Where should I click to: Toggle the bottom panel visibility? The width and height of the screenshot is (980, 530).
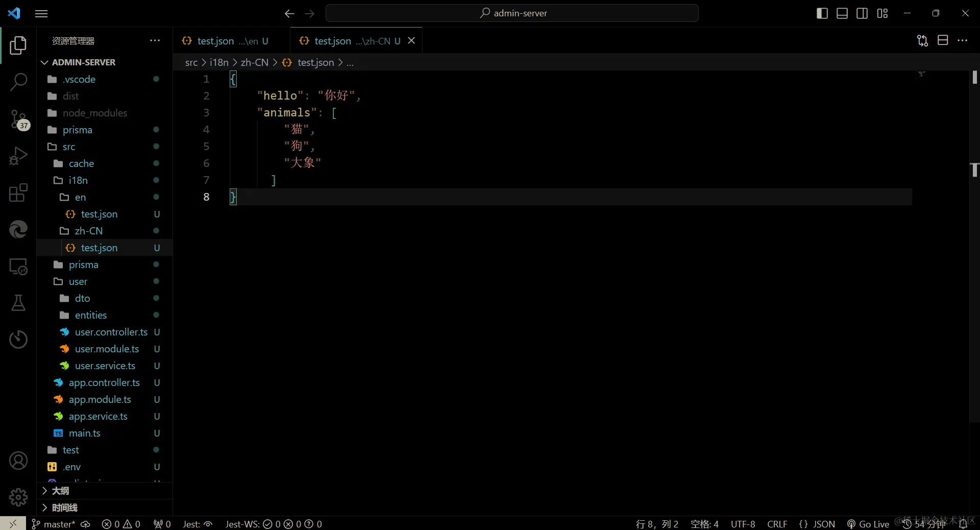point(842,13)
